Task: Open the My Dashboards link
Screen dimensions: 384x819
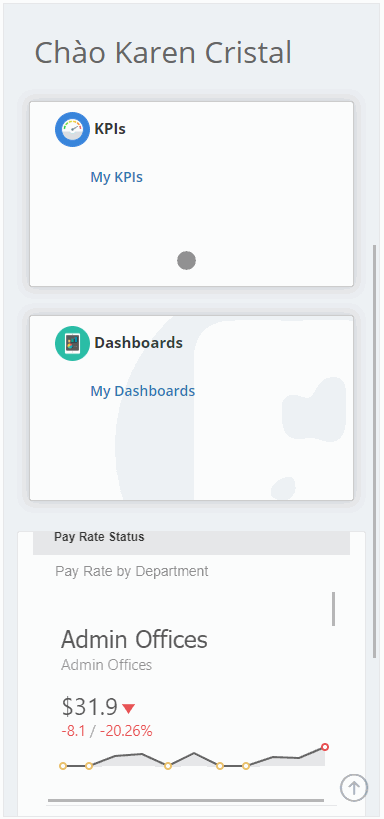Action: 143,391
